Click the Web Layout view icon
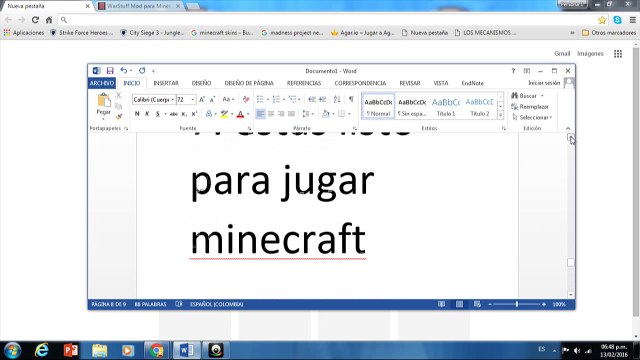 pyautogui.click(x=477, y=304)
